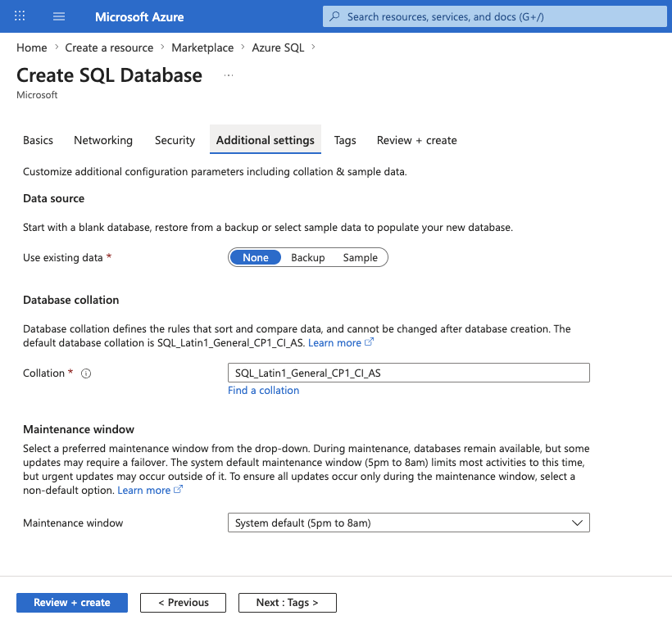
Task: Click the Use existing data label
Action: point(62,257)
